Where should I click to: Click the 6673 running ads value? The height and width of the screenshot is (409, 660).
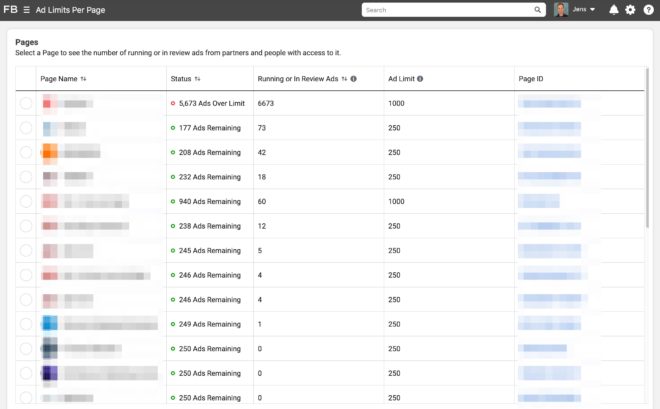coord(266,103)
